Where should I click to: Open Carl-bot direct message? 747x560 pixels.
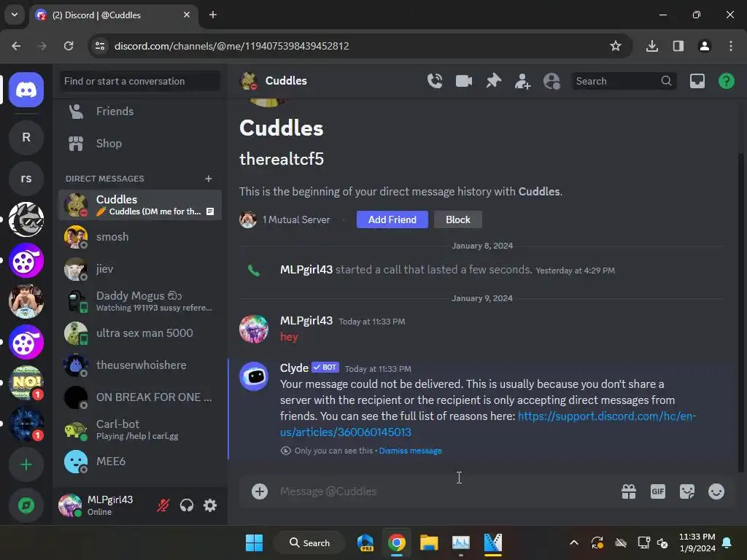(x=139, y=429)
